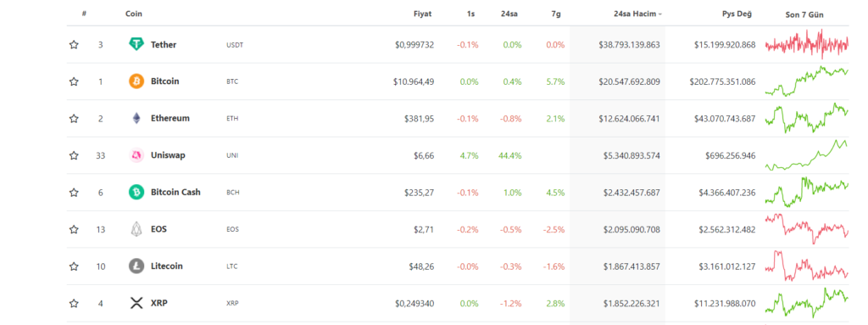Click the EOS logo icon
The image size is (868, 325).
coord(136,229)
